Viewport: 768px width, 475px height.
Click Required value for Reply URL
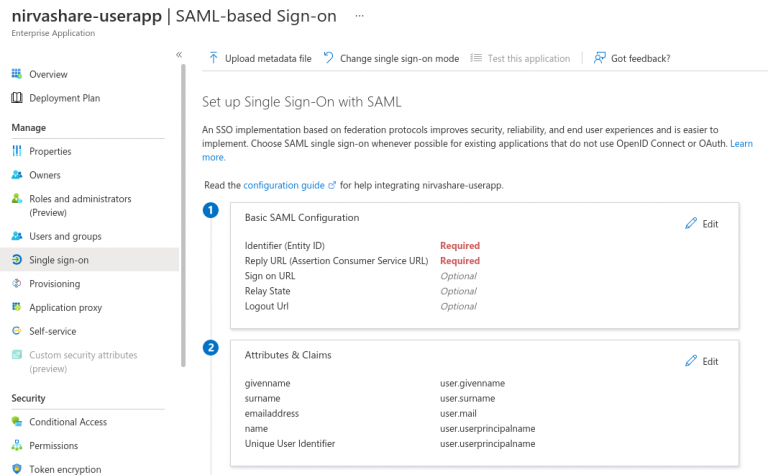tap(459, 261)
